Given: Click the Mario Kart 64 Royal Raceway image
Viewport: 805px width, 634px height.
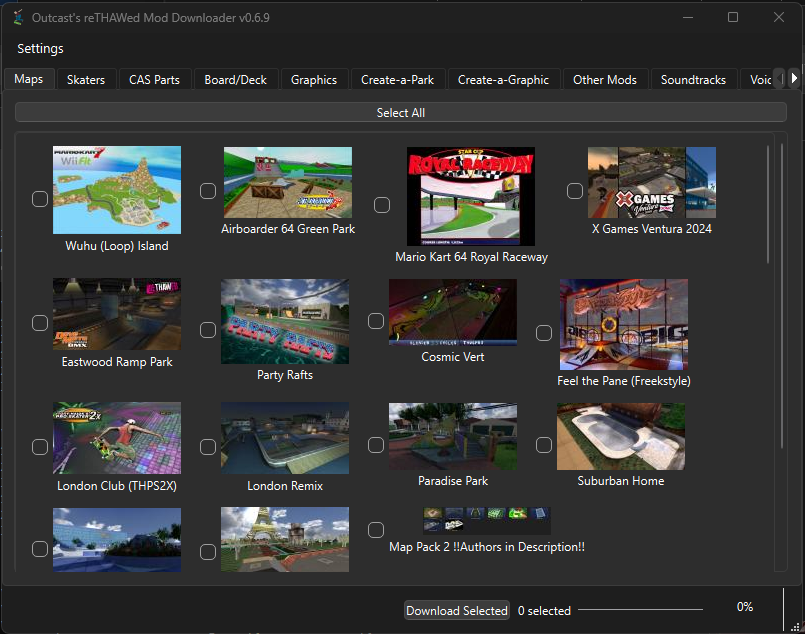Looking at the screenshot, I should (470, 196).
